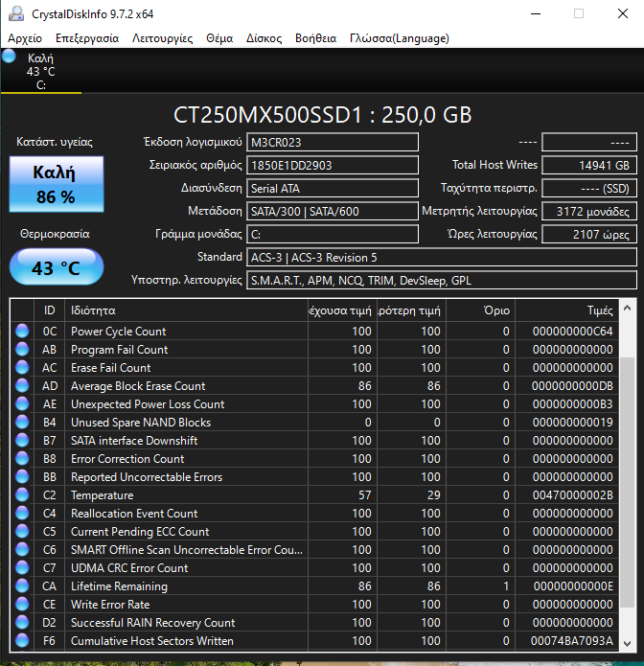644x666 pixels.
Task: Open the Λειτουργίες menu
Action: point(162,38)
